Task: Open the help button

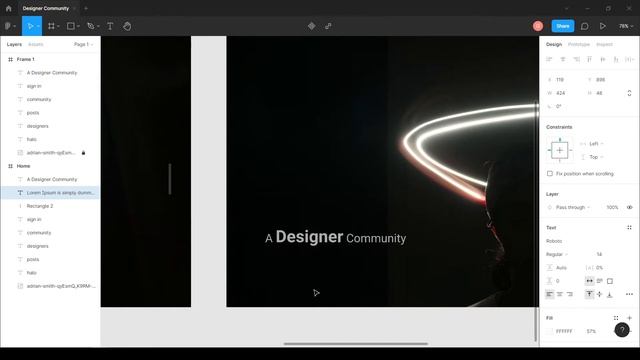Action: [x=622, y=330]
